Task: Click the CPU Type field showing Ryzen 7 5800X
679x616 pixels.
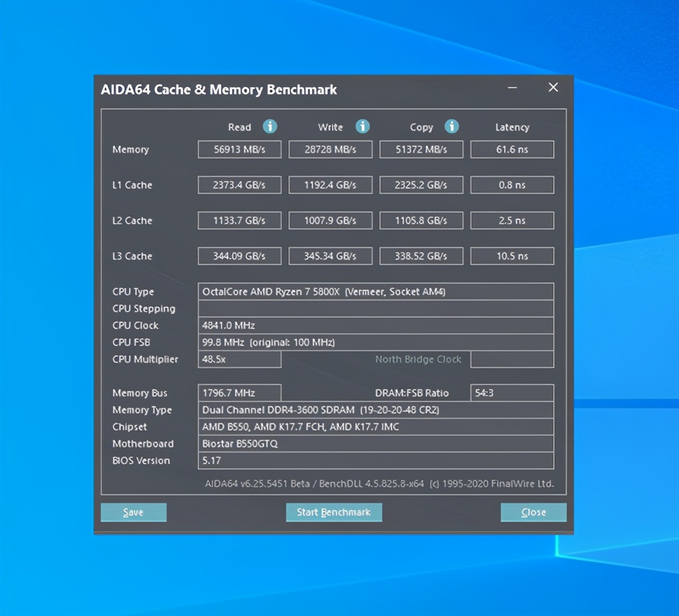Action: point(376,291)
